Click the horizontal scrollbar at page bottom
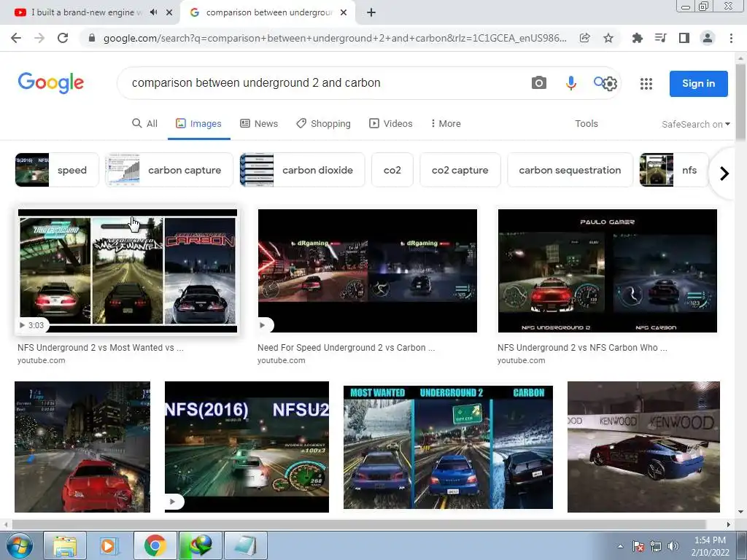The width and height of the screenshot is (747, 560). [357, 524]
